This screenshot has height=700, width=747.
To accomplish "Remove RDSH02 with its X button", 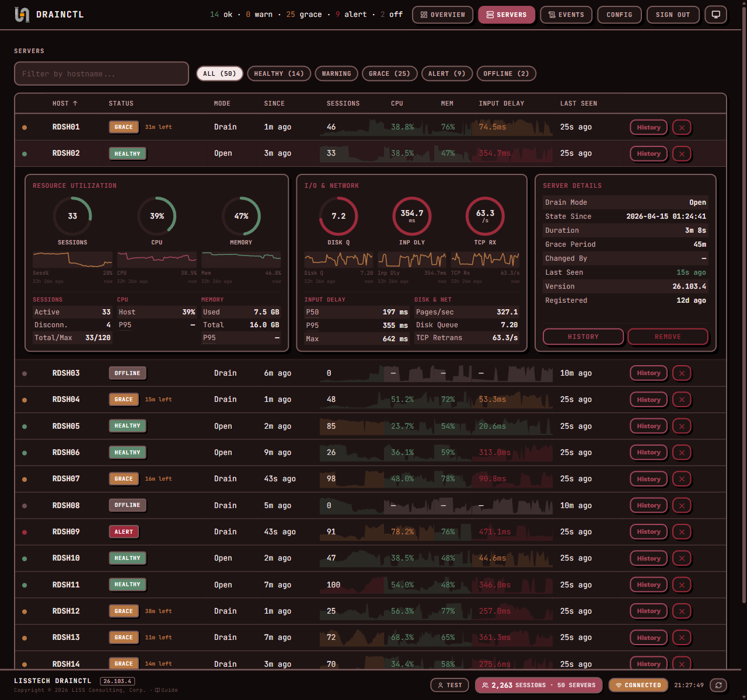I will [682, 153].
